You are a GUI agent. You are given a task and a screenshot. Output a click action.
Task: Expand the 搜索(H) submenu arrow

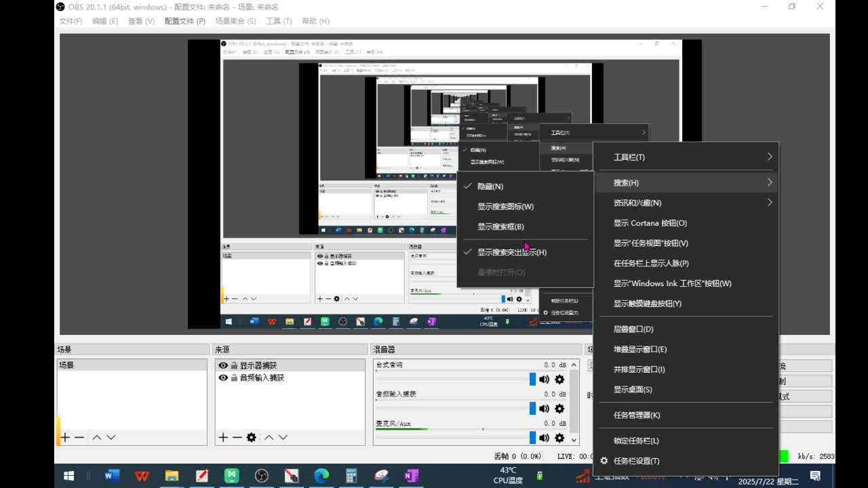770,182
